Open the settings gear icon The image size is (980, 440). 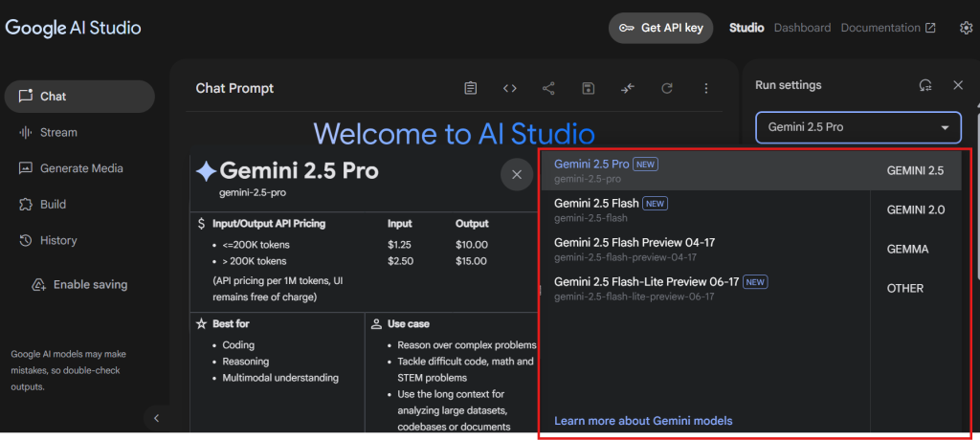967,28
